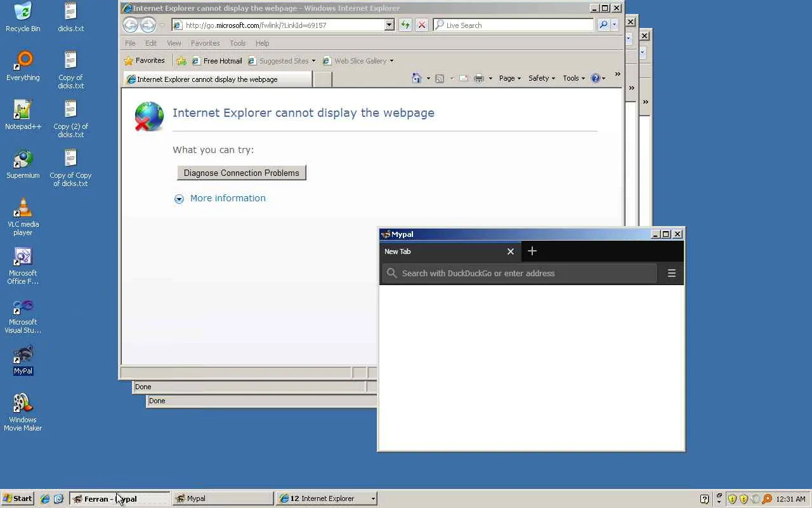Open the Help menu in Internet Explorer
Screen dimensions: 812x508
point(262,43)
